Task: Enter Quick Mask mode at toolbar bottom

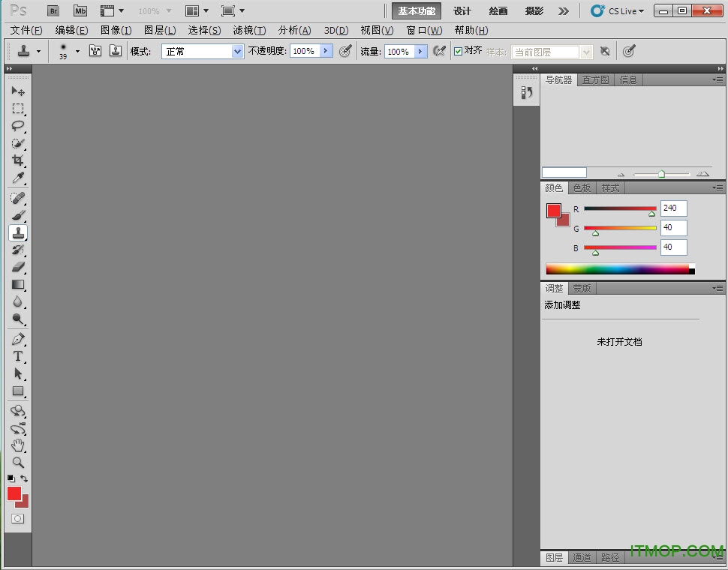Action: (18, 518)
